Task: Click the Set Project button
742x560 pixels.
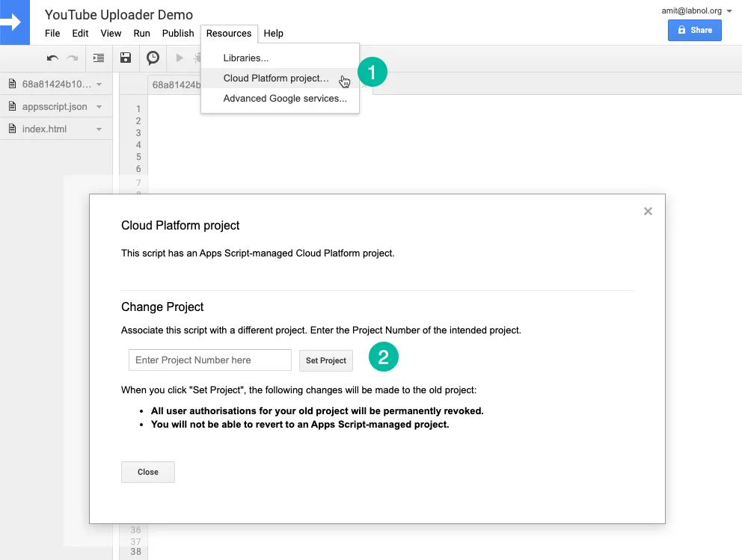Action: (325, 360)
